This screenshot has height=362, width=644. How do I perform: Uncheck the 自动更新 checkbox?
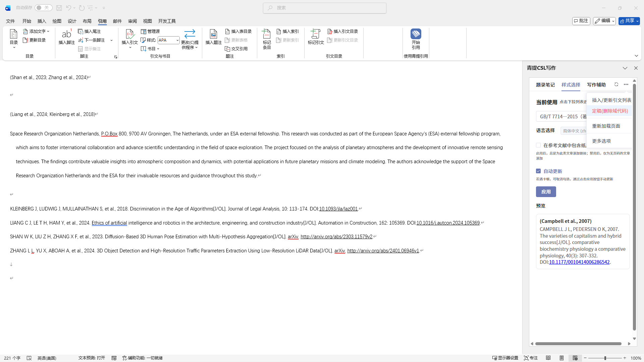click(538, 171)
